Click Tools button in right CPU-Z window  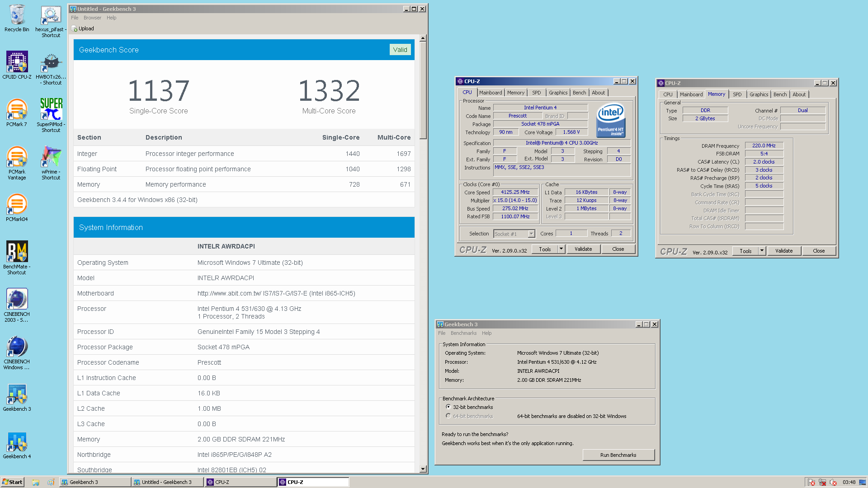745,251
